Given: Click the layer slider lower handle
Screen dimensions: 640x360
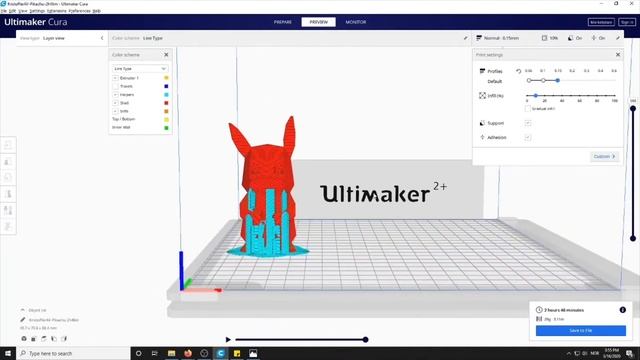Looking at the screenshot, I should [633, 238].
